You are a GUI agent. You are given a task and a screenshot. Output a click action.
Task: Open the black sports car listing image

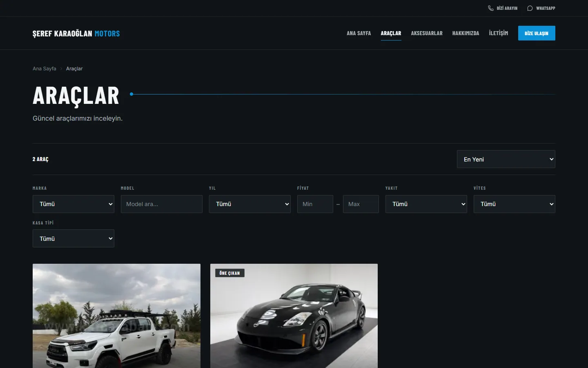294,316
